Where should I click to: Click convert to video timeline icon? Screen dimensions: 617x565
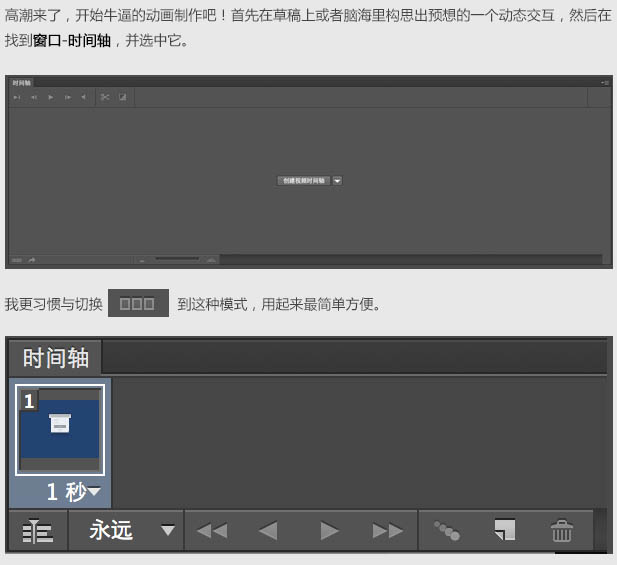38,531
